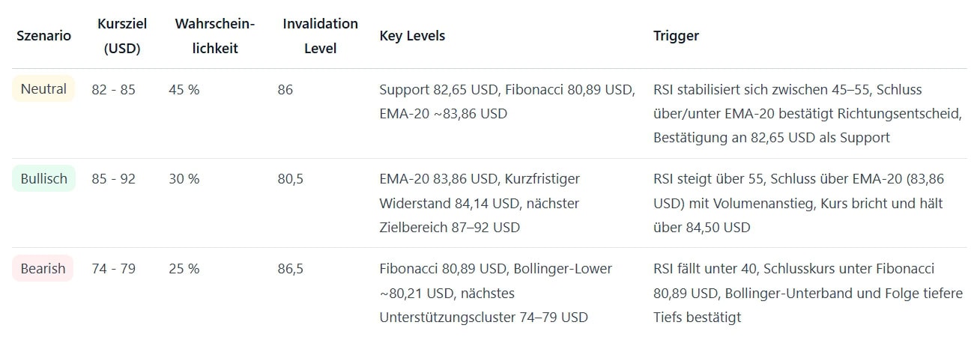The height and width of the screenshot is (355, 980).
Task: Select the Key Levels column header
Action: pos(412,36)
